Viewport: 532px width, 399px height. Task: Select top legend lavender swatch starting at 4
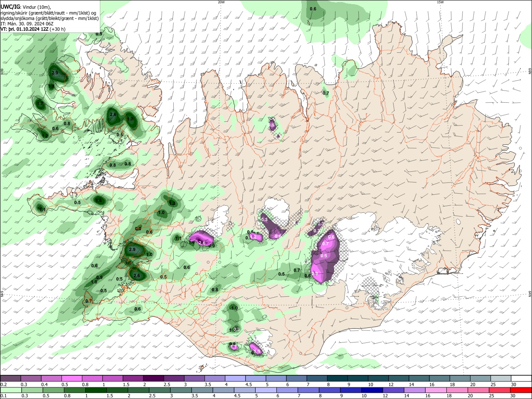coord(234,378)
